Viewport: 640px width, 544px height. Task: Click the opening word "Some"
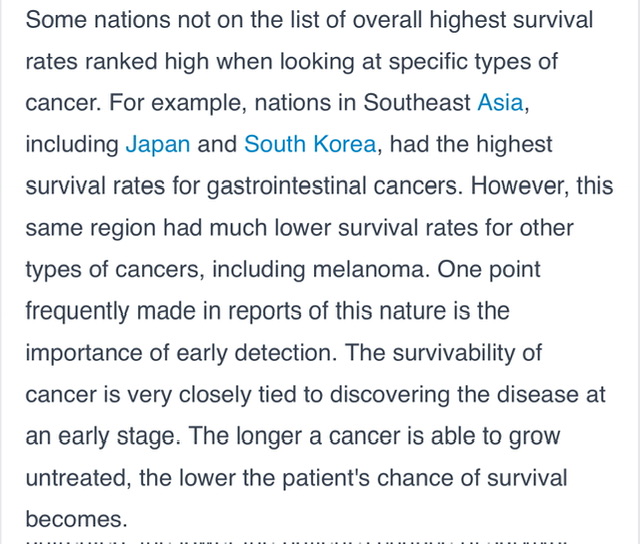[58, 20]
